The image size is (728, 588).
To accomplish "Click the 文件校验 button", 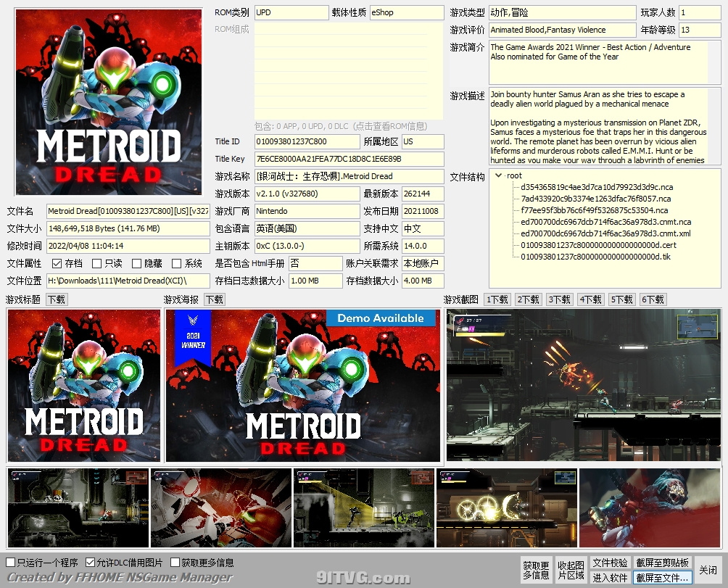I will click(x=610, y=563).
